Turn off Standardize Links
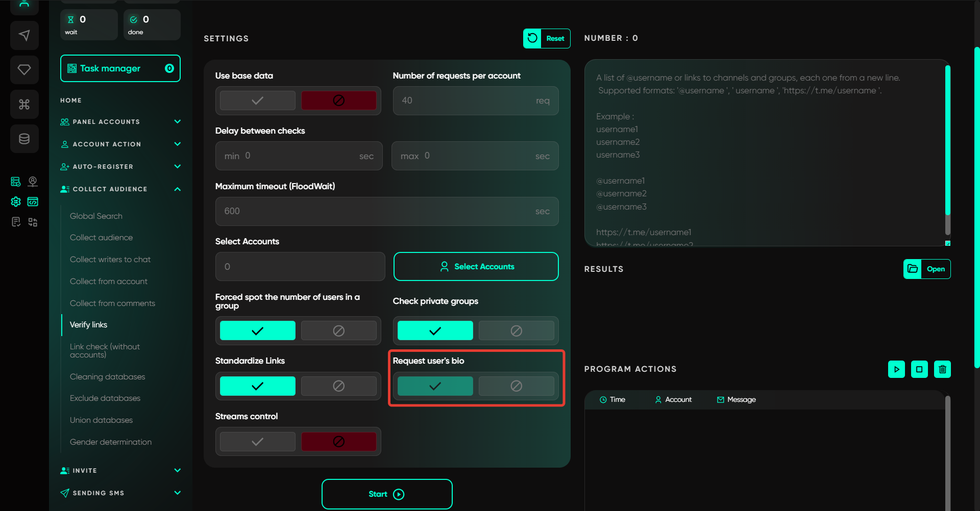This screenshot has height=511, width=980. point(338,386)
